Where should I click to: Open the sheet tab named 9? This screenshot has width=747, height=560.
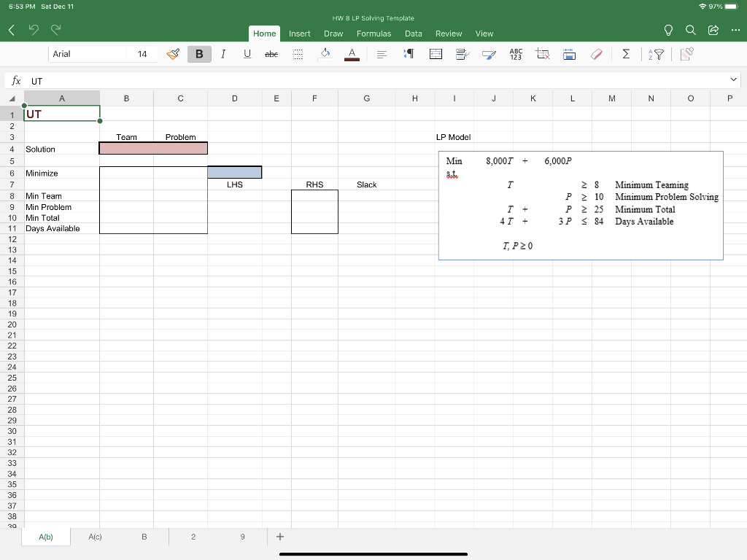(x=242, y=537)
